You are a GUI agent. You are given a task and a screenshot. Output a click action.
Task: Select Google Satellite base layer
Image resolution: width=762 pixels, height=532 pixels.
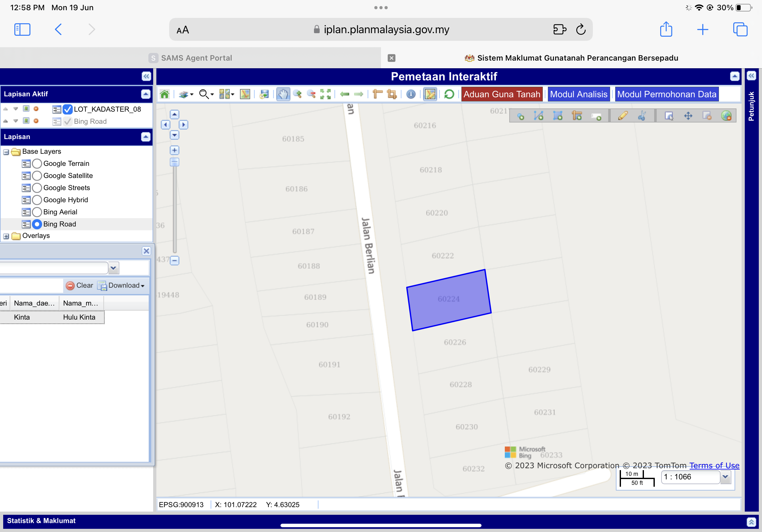[x=37, y=175]
